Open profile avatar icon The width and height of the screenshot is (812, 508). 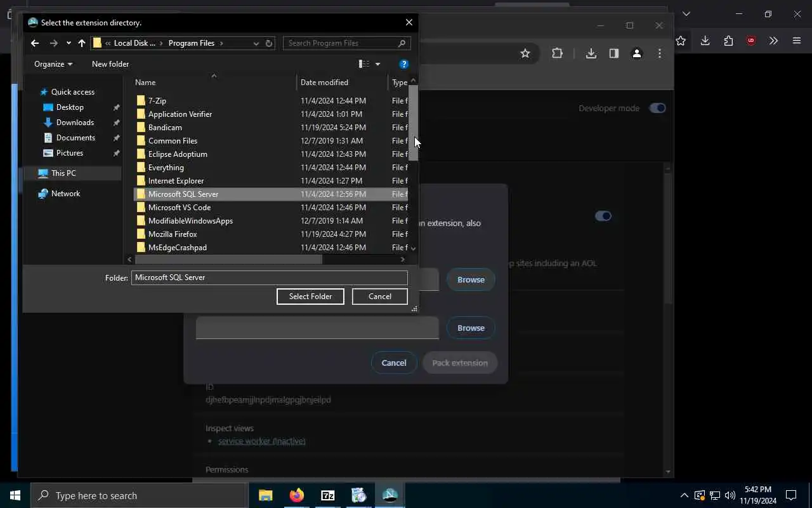tap(637, 53)
